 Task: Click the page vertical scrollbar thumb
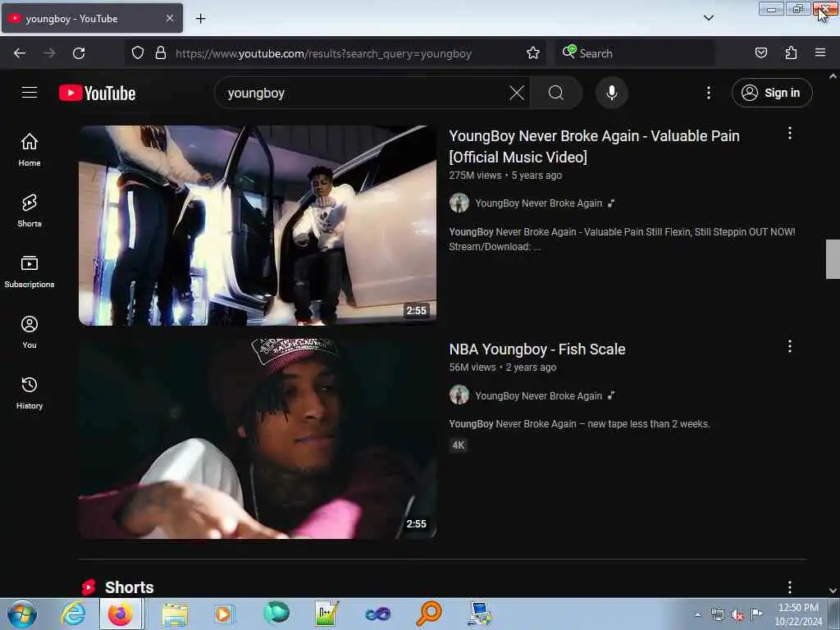833,259
